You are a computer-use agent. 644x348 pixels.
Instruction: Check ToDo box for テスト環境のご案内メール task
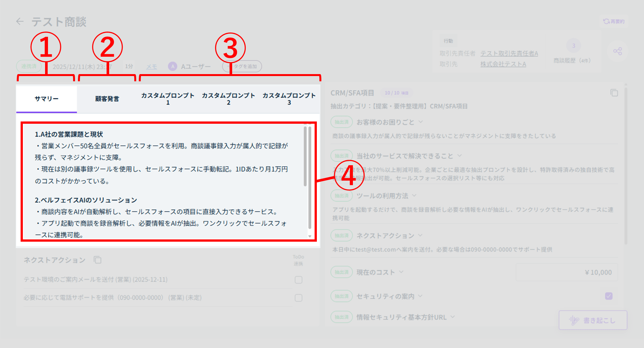coord(298,280)
